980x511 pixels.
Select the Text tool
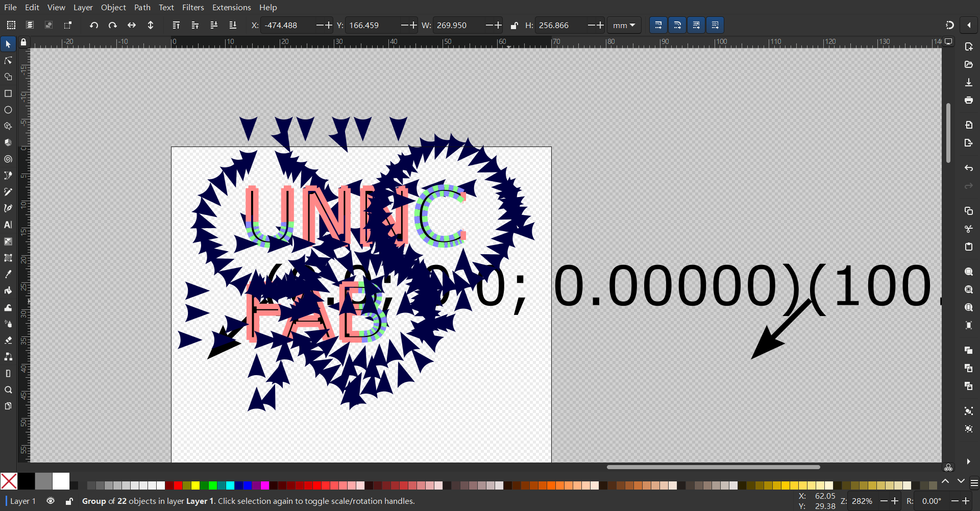tap(8, 225)
